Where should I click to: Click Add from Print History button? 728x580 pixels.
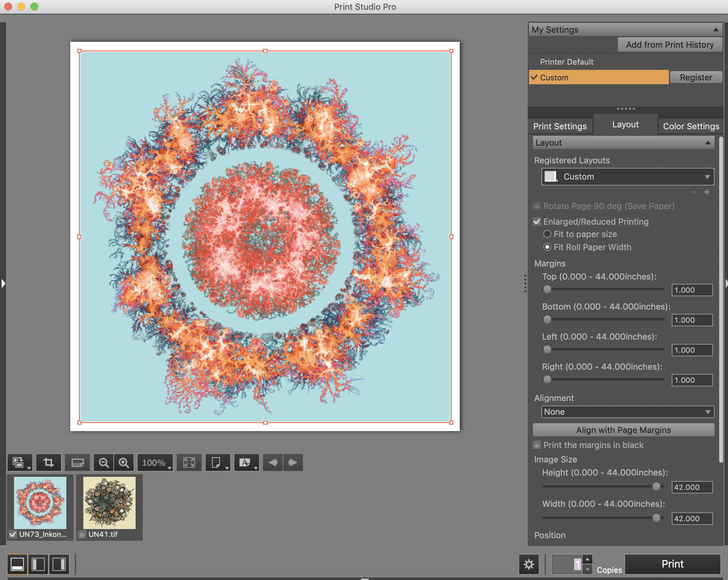tap(670, 44)
